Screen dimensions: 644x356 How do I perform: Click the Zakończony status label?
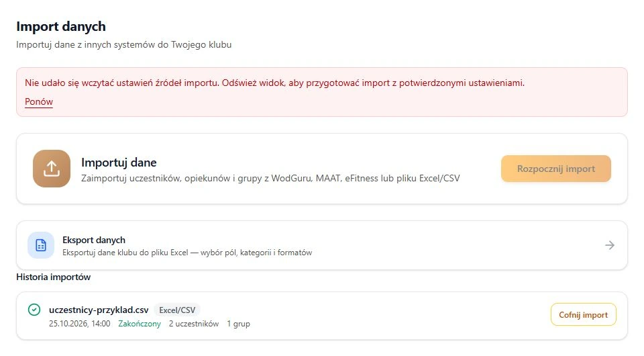(140, 324)
